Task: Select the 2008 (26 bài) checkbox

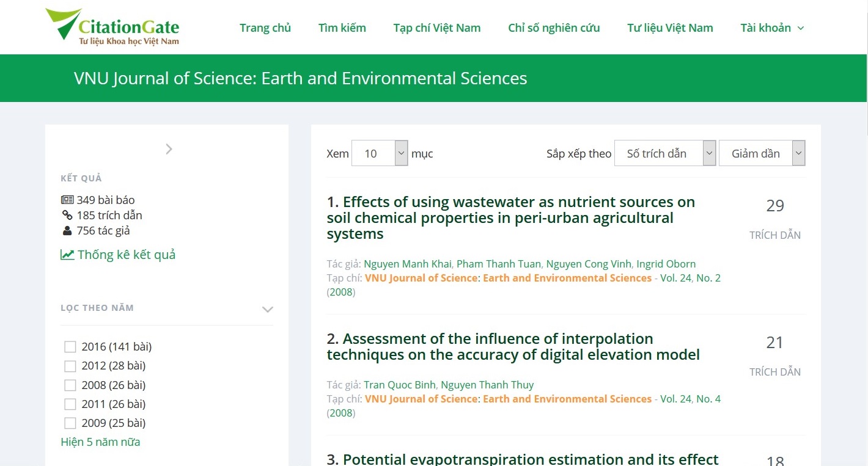Action: coord(70,385)
